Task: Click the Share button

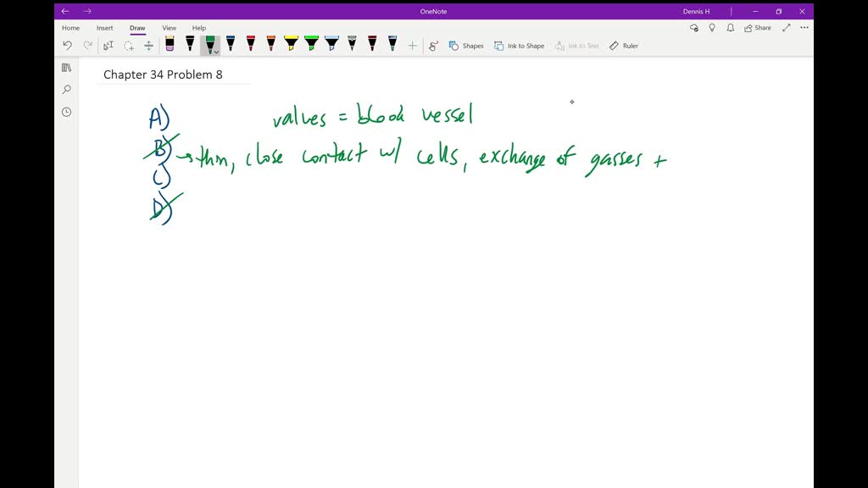Action: tap(758, 28)
